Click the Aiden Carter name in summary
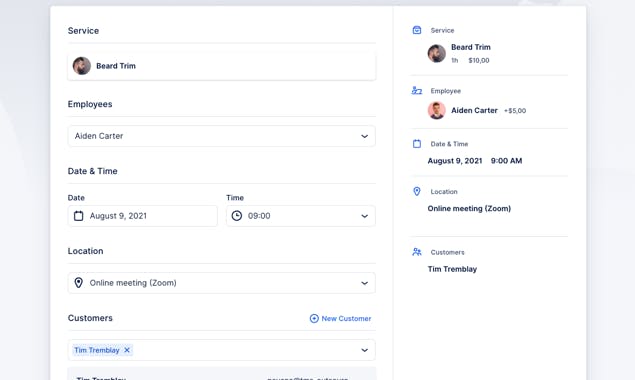The width and height of the screenshot is (635, 380). (x=474, y=110)
